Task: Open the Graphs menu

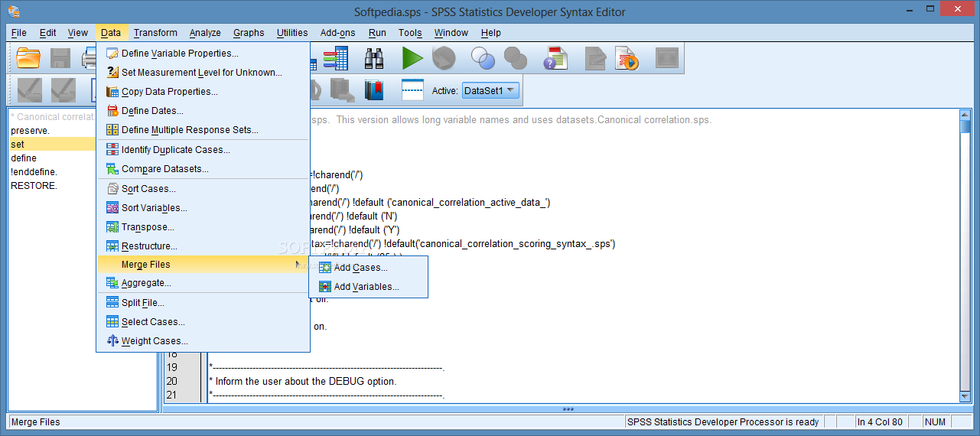Action: [249, 32]
